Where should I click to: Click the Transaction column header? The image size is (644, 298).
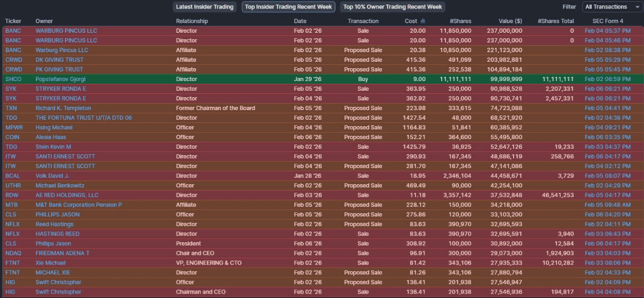[363, 21]
